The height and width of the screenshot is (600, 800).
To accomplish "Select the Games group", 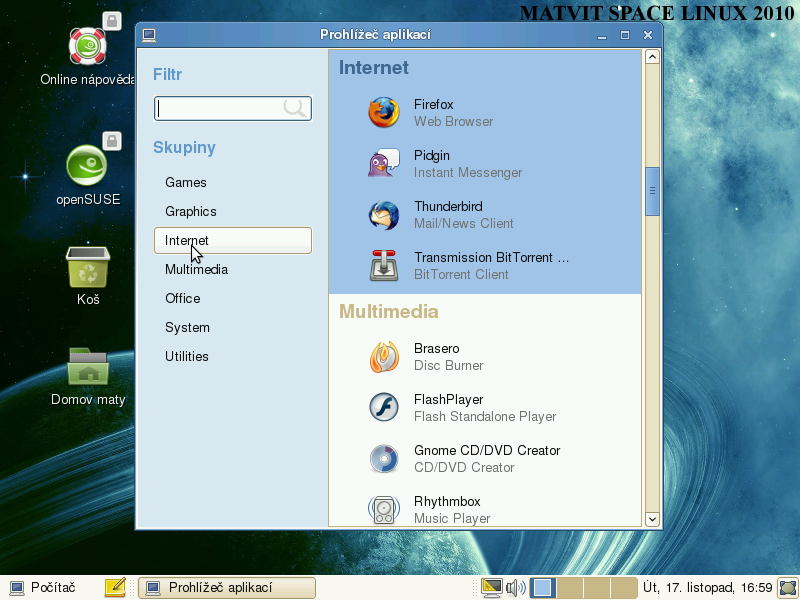I will tap(186, 183).
